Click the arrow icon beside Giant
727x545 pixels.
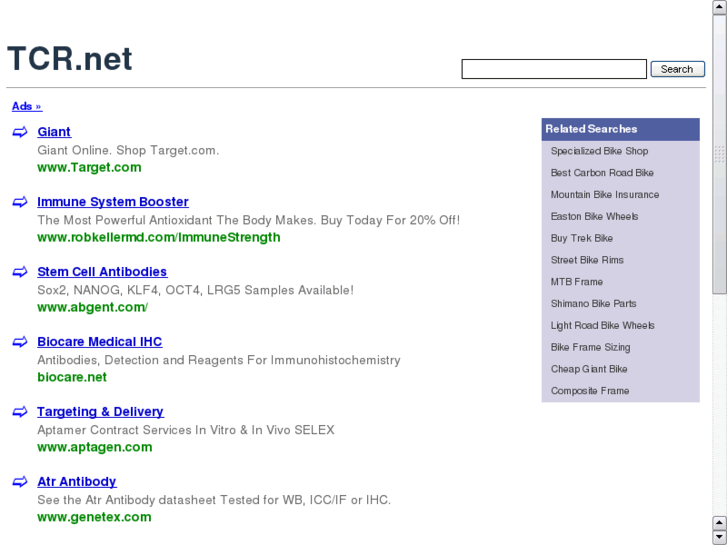(x=20, y=132)
